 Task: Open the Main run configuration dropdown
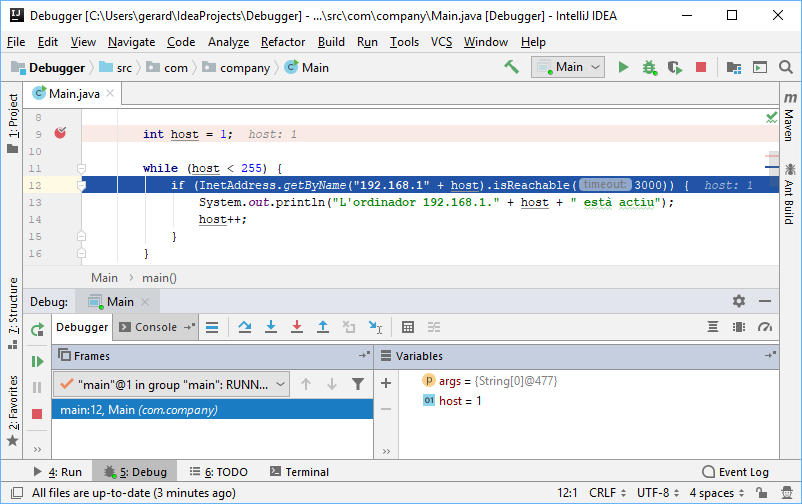point(568,67)
